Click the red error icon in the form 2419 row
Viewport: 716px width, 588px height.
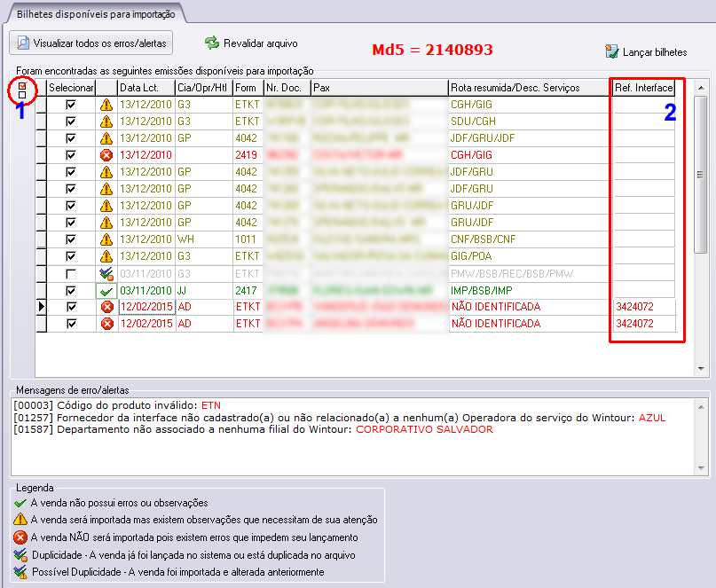coord(106,155)
